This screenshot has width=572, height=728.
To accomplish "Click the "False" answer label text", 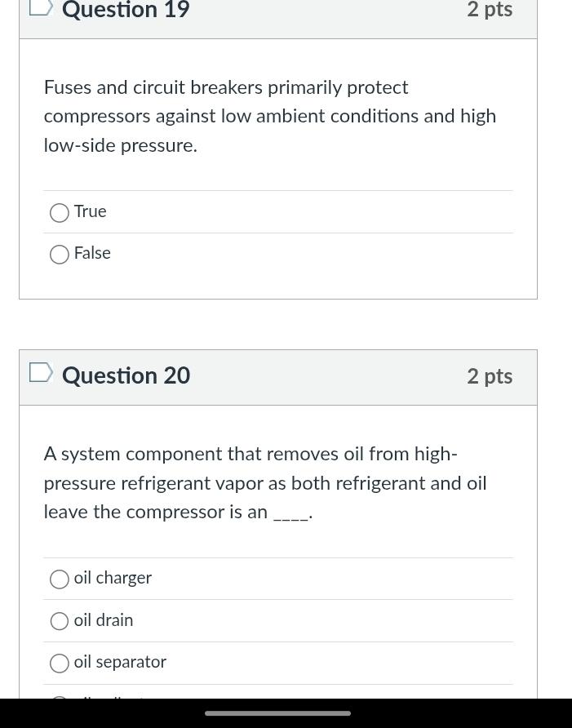I will pyautogui.click(x=92, y=254).
